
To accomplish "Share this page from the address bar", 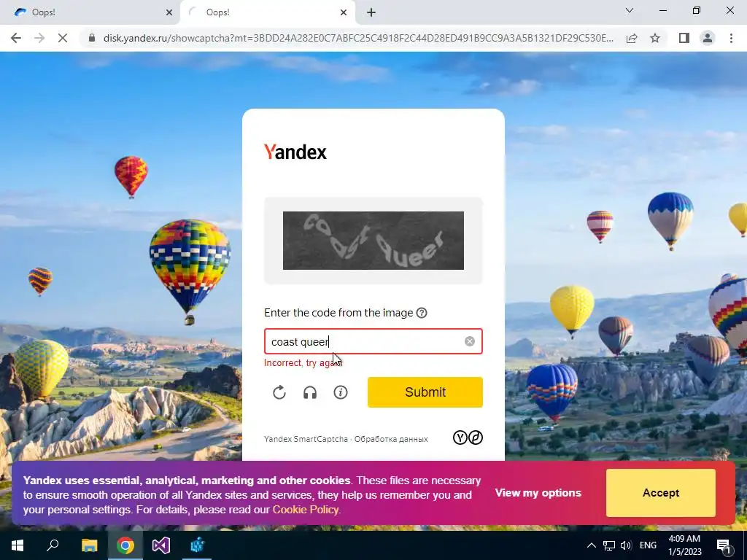I will click(632, 38).
